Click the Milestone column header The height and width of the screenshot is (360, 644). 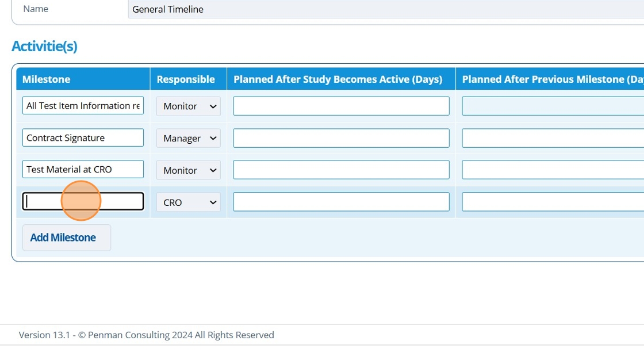(x=47, y=79)
